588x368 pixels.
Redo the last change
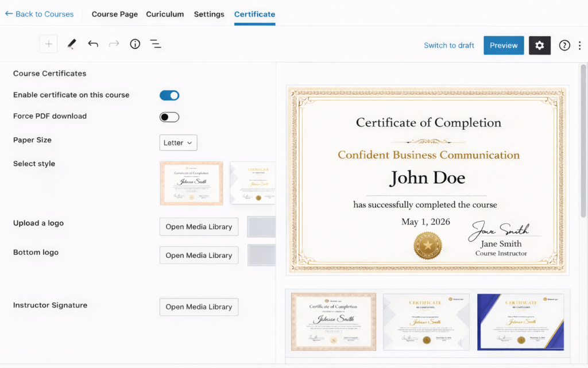tap(114, 44)
